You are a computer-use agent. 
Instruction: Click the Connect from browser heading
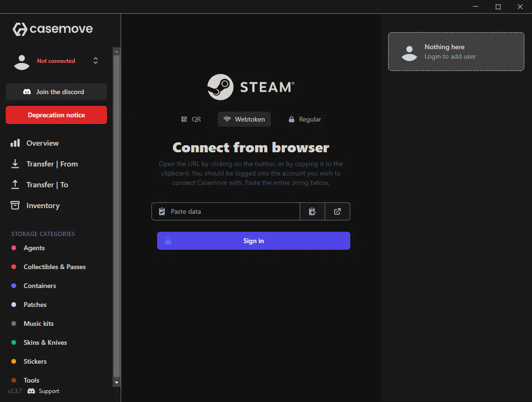pos(251,148)
